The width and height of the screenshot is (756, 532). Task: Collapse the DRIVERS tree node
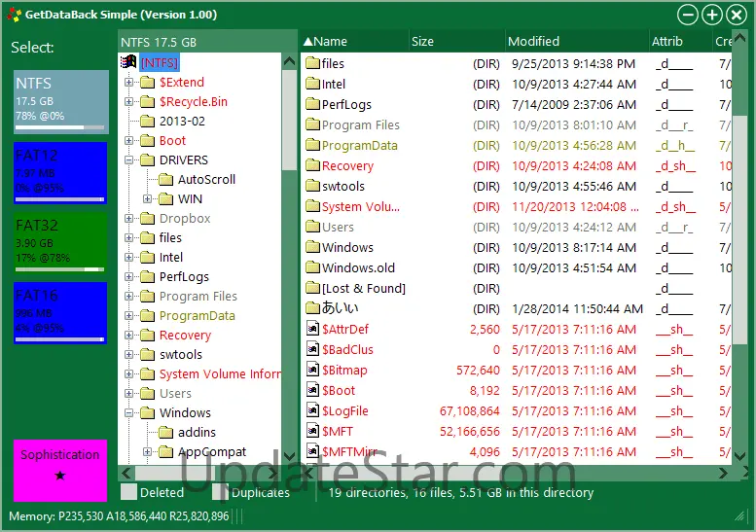[x=128, y=160]
